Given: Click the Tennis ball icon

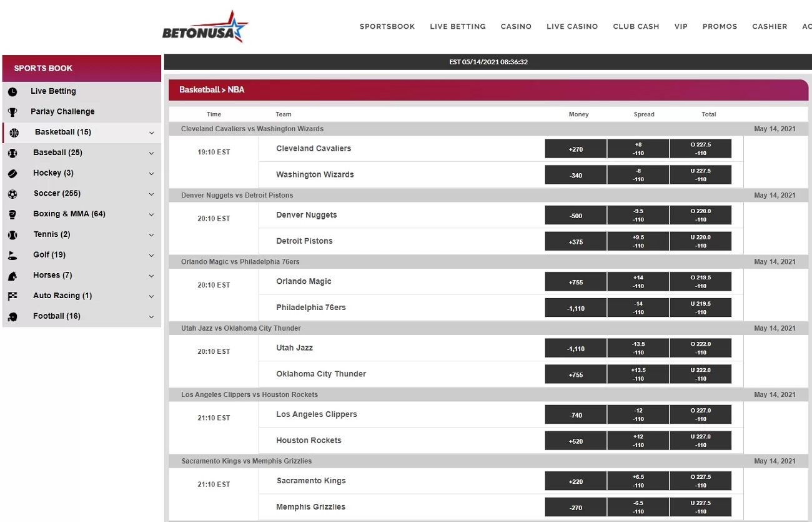Looking at the screenshot, I should click(12, 235).
